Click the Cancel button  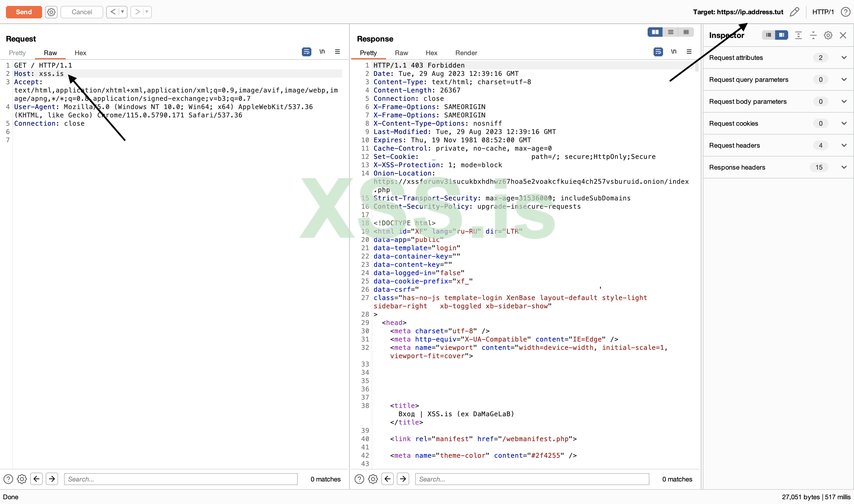[x=82, y=12]
